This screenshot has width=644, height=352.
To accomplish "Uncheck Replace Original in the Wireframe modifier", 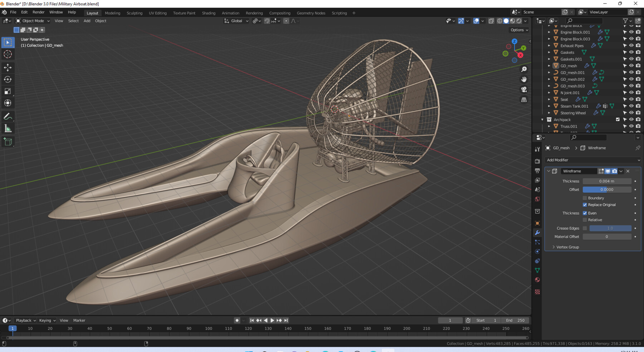I will coord(585,205).
